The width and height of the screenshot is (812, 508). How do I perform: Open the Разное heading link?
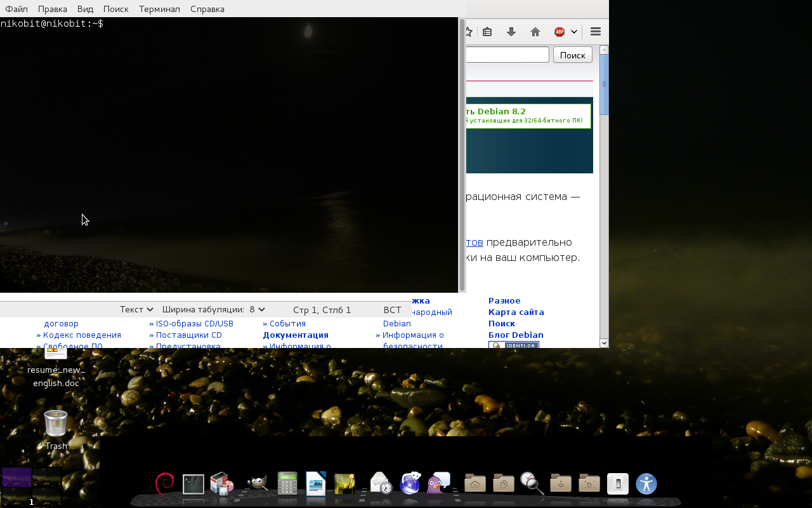[x=504, y=300]
